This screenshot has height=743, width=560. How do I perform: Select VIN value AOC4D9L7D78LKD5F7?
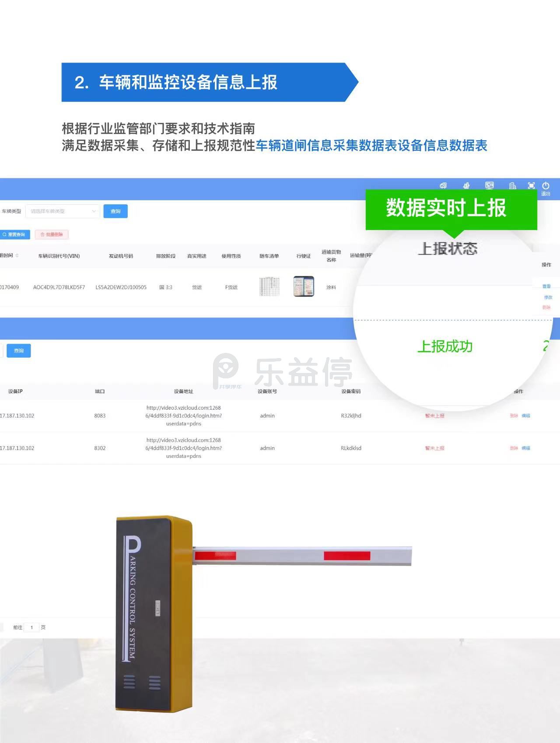59,287
